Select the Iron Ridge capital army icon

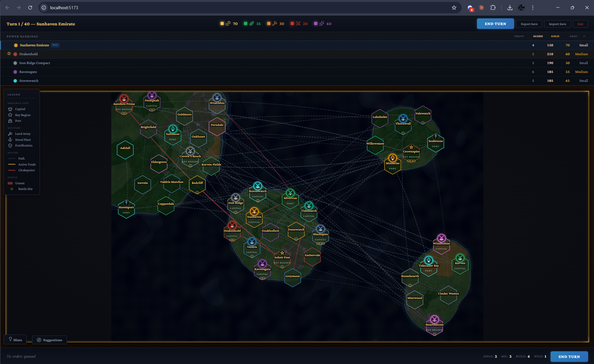(235, 198)
